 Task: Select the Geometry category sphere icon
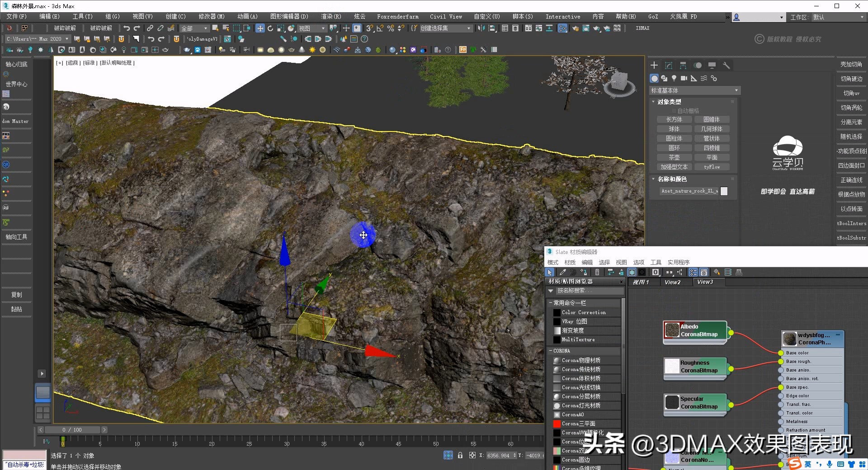coord(654,78)
